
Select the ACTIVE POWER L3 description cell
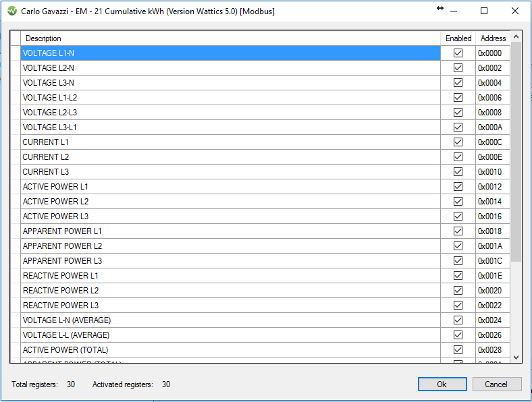[231, 217]
